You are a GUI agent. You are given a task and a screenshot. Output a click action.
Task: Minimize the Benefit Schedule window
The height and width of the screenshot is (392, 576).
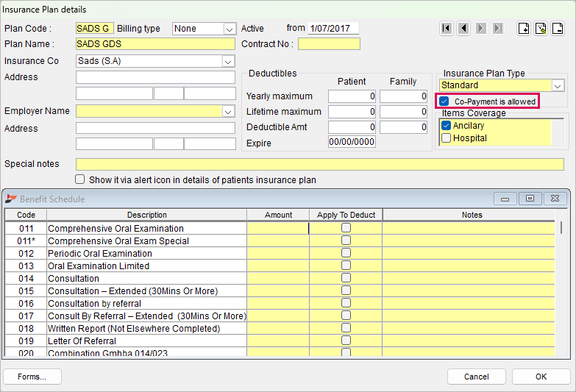505,199
